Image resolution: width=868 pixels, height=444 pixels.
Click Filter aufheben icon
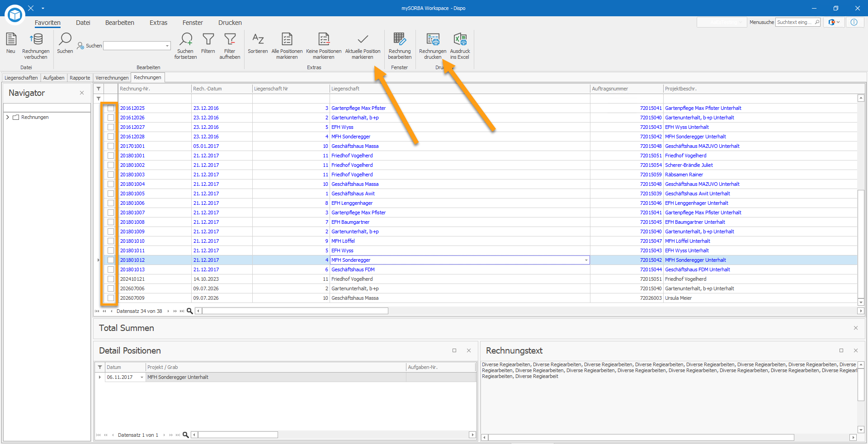click(230, 39)
